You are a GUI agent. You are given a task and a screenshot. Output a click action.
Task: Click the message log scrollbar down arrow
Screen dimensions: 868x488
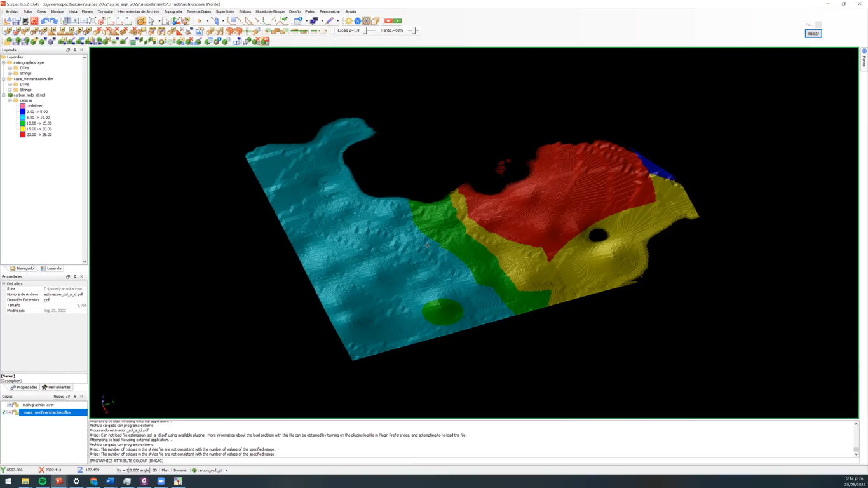pyautogui.click(x=856, y=454)
